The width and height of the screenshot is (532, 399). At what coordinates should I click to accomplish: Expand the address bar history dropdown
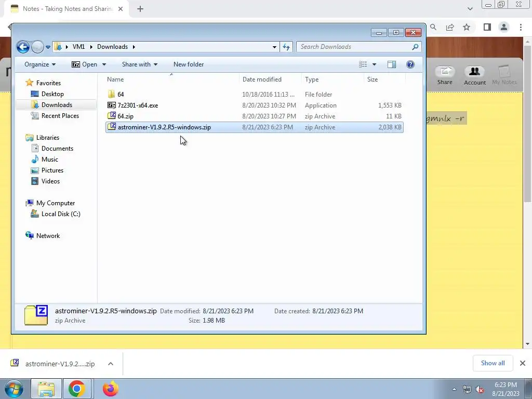(274, 47)
